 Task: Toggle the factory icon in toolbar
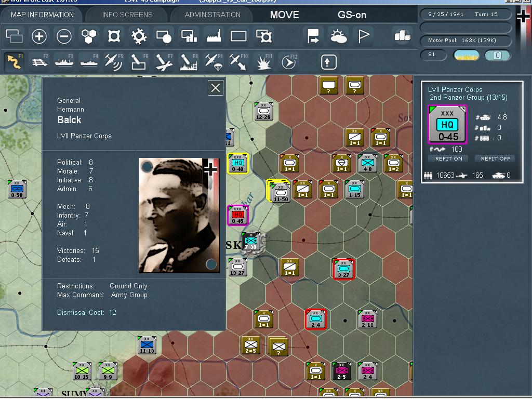214,36
